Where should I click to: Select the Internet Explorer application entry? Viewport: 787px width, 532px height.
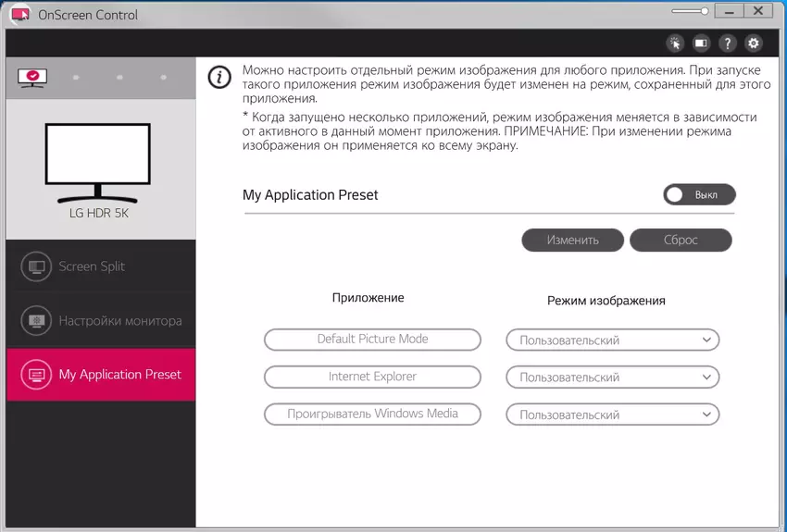click(x=372, y=377)
